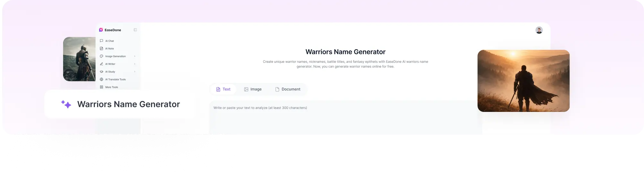The image size is (644, 173).
Task: Select the AI Study sidebar label
Action: click(110, 72)
